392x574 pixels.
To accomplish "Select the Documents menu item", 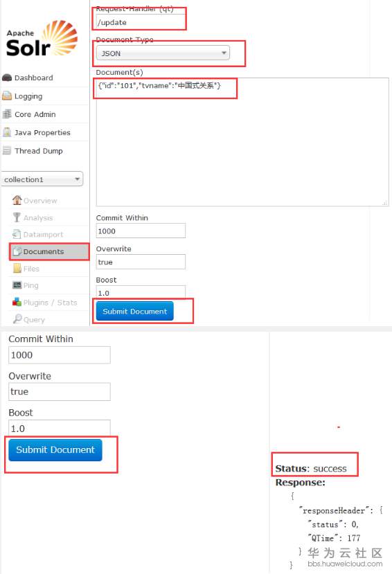I will [49, 251].
